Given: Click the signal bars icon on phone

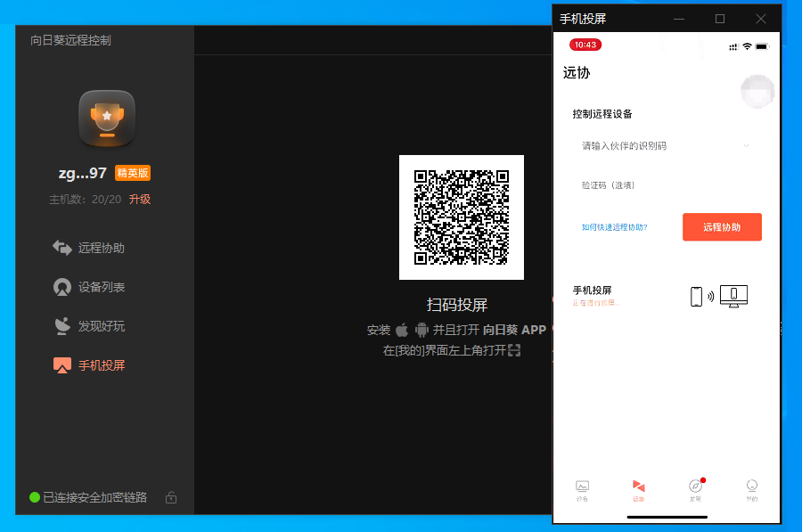Looking at the screenshot, I should coord(733,47).
